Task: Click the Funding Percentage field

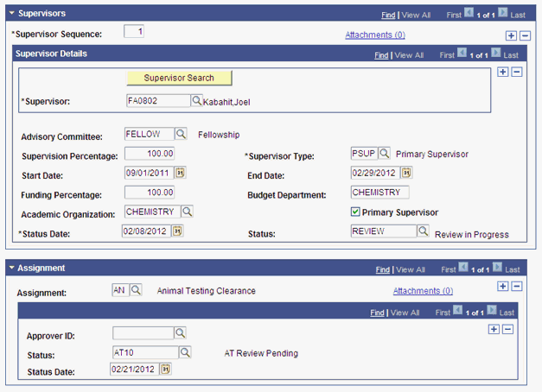Action: [x=150, y=193]
